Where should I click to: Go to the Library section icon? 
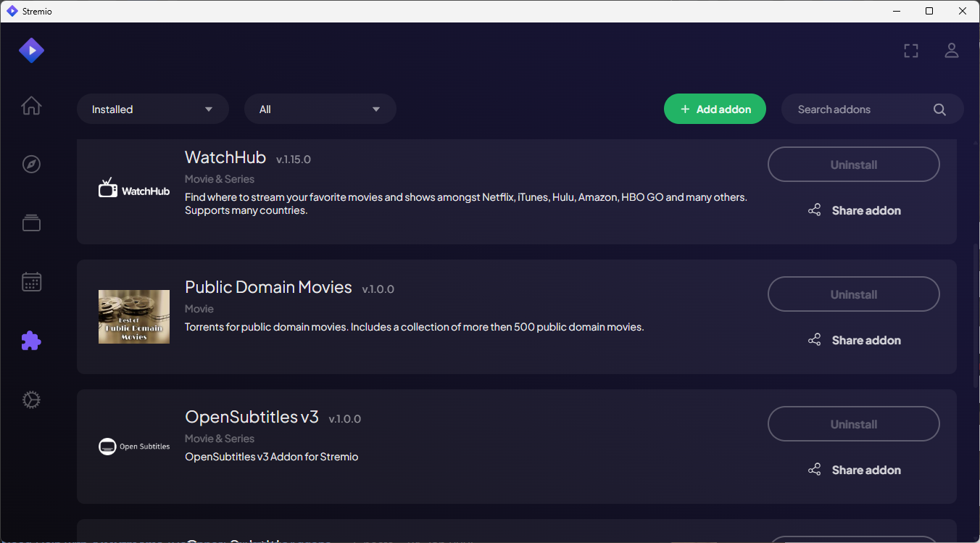click(x=31, y=223)
